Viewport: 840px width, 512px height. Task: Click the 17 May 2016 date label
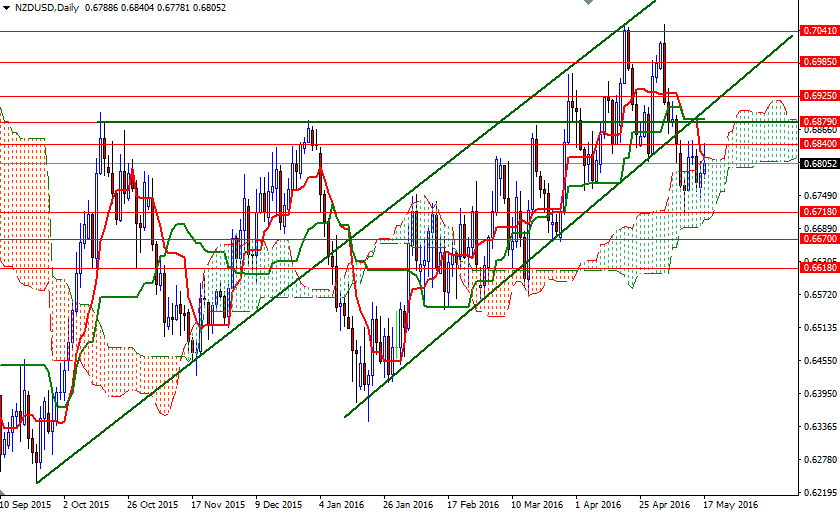pos(730,504)
